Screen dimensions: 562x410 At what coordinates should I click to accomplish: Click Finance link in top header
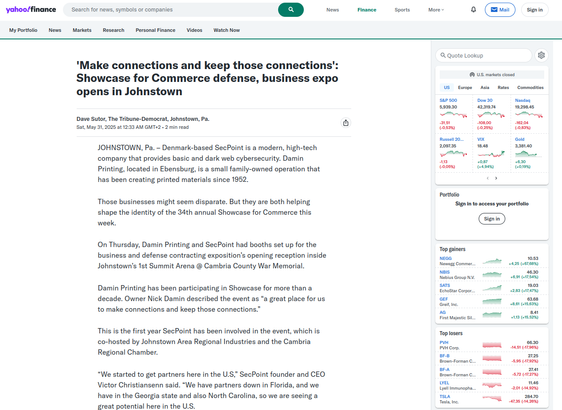pyautogui.click(x=367, y=10)
